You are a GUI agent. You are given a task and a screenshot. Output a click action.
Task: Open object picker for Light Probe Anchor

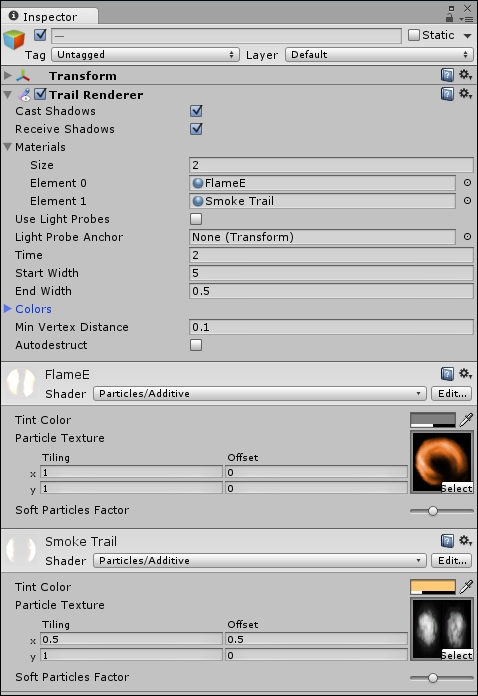click(x=467, y=237)
